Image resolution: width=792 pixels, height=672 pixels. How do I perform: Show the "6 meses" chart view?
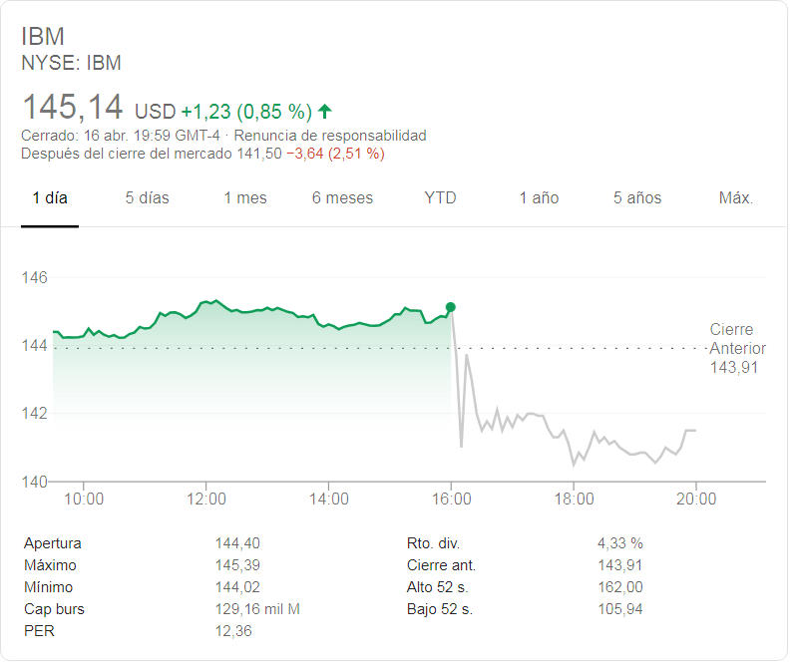click(342, 197)
